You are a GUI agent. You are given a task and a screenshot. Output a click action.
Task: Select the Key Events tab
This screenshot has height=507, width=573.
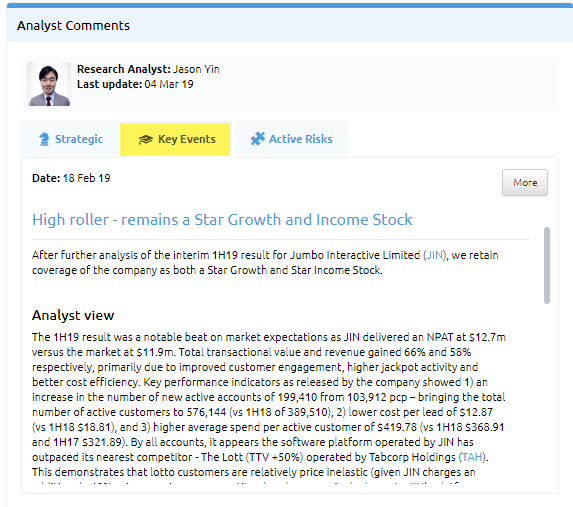(175, 139)
